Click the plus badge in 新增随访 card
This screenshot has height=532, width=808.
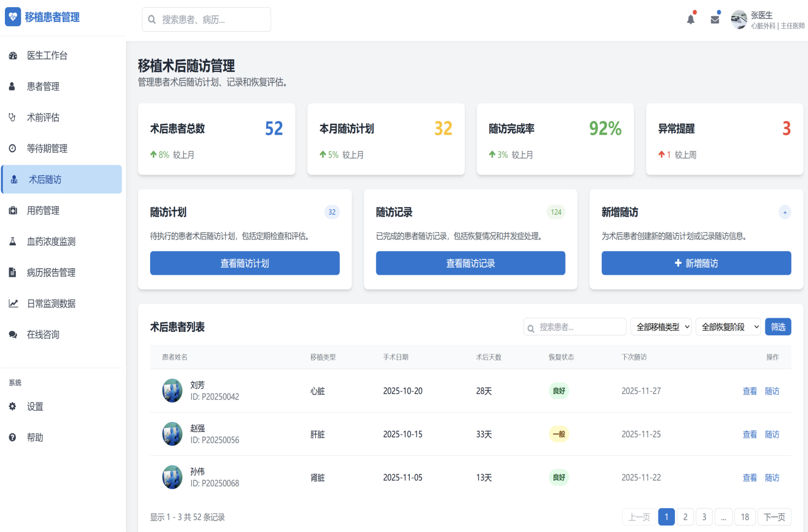[785, 213]
